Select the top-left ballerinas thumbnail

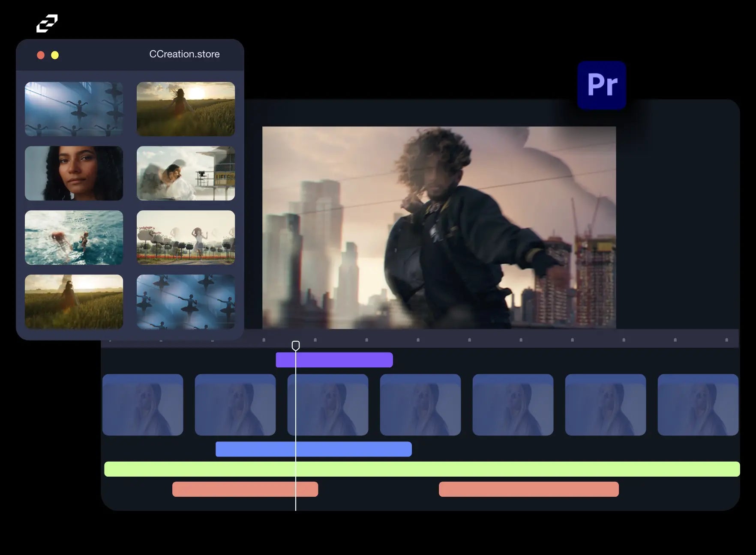[74, 109]
